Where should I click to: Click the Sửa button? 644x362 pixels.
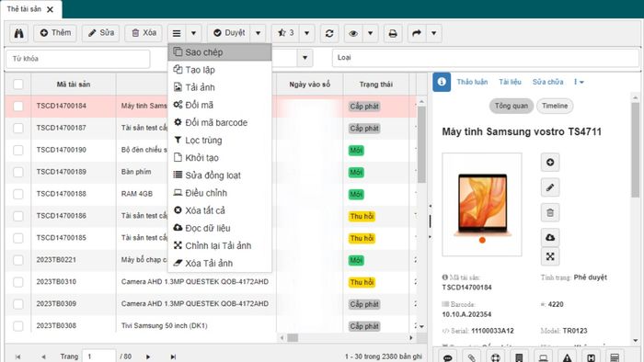pyautogui.click(x=100, y=33)
